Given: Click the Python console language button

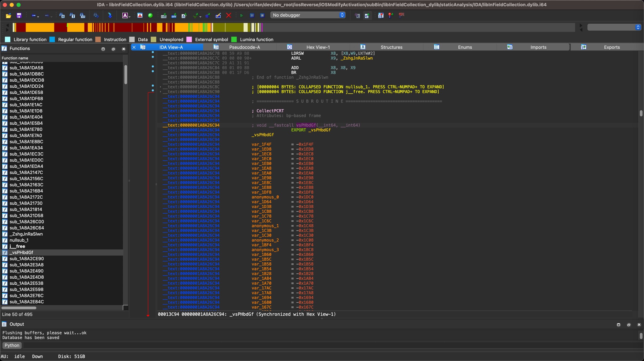Looking at the screenshot, I should 12,345.
